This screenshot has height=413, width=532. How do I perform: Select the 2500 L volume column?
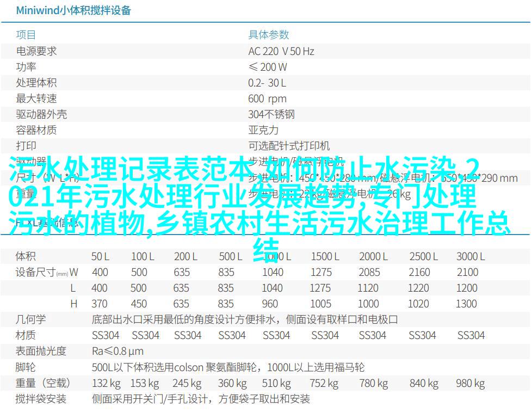coord(423,256)
